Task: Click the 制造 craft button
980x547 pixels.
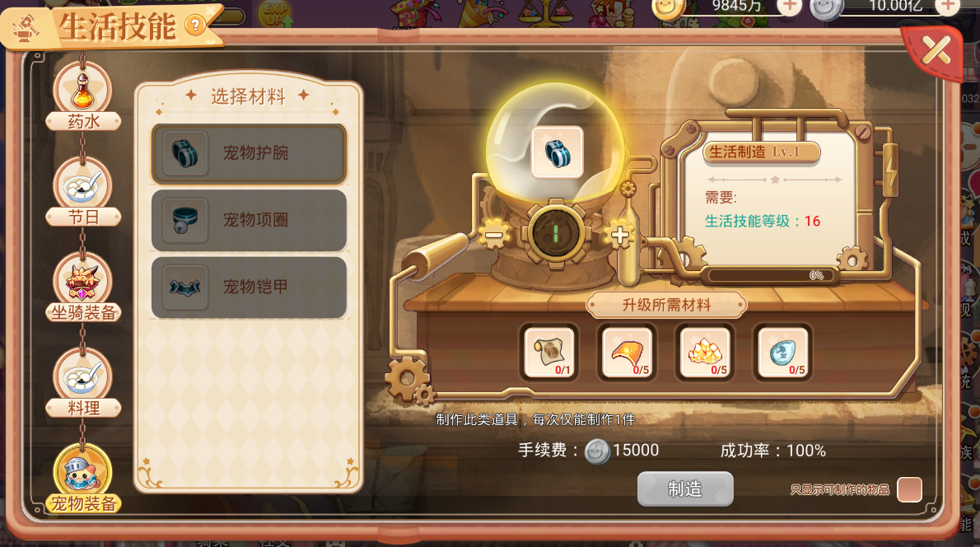Action: 685,489
